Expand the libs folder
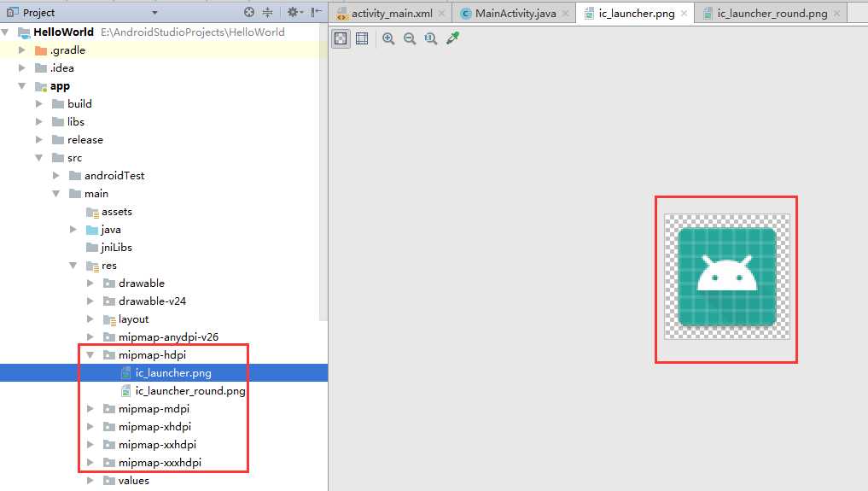 38,122
